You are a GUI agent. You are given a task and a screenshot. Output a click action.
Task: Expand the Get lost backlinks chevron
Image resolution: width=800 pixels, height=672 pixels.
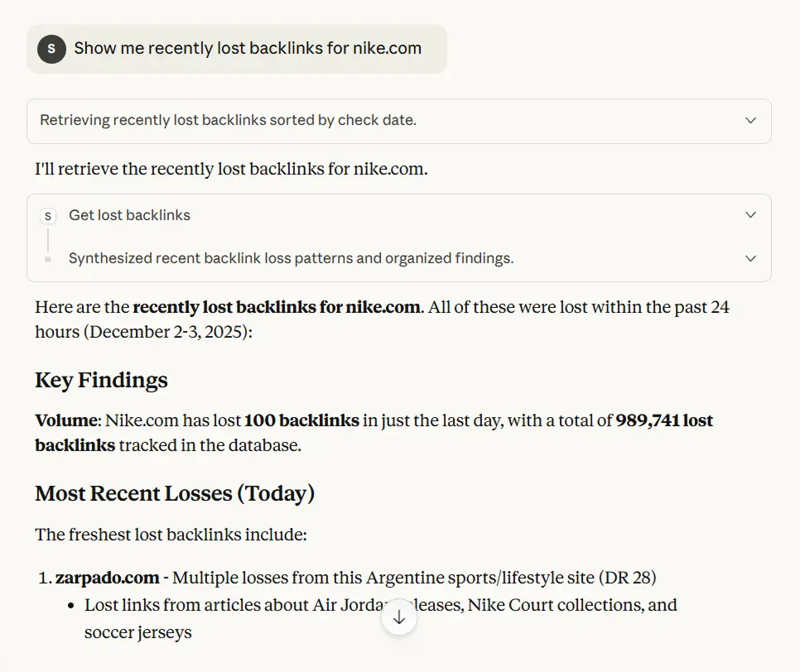pos(750,215)
